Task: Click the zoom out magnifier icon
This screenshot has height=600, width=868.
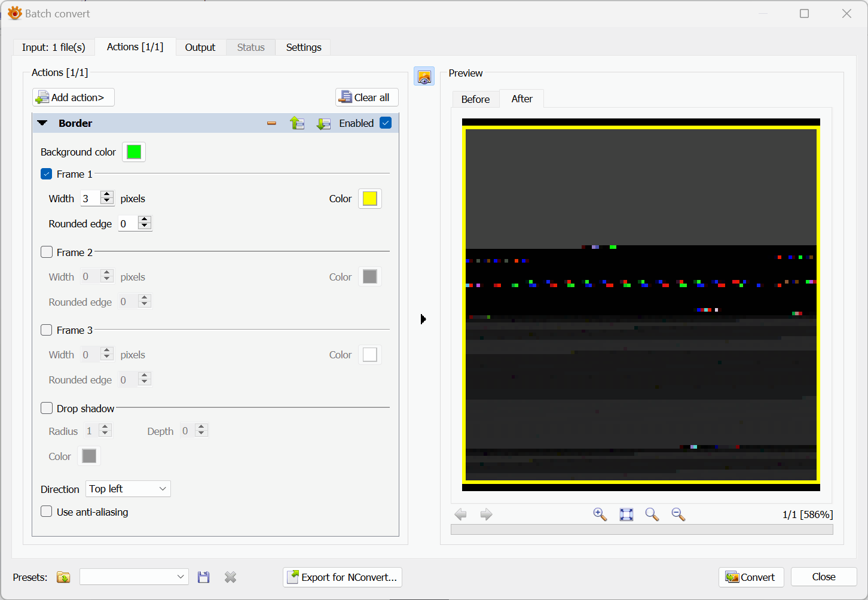Action: 678,514
